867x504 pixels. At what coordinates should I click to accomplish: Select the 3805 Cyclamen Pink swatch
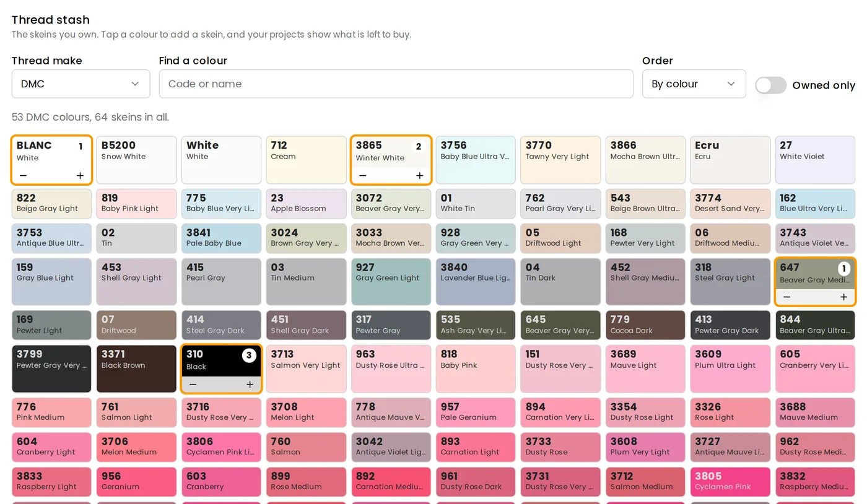(730, 482)
